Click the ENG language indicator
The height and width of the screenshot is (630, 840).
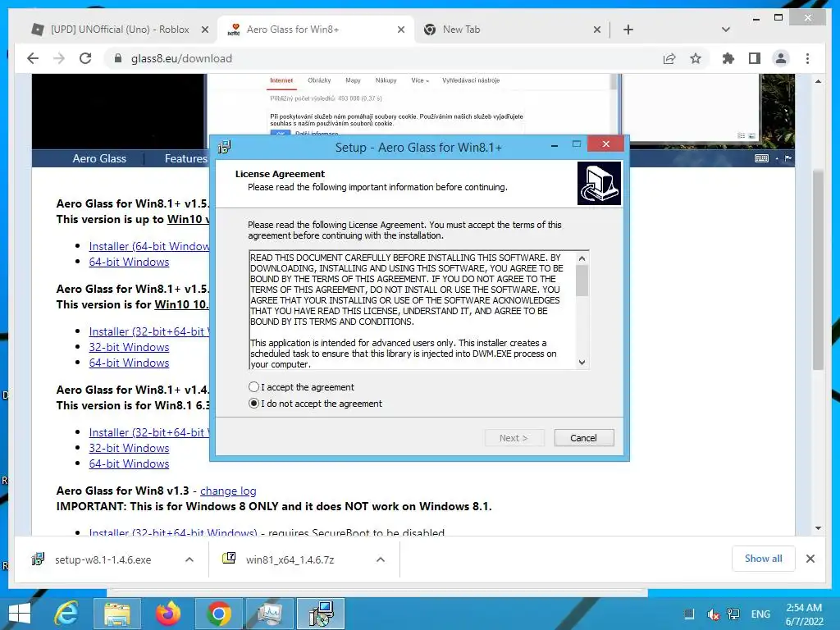(760, 614)
